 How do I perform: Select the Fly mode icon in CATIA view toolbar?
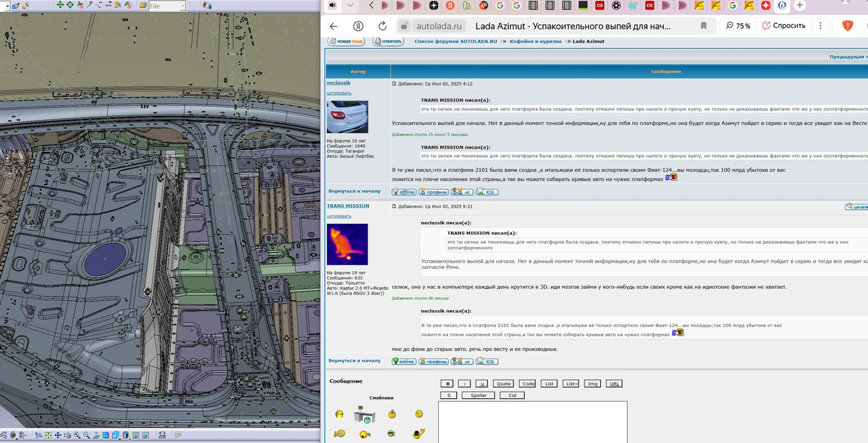pos(39,435)
